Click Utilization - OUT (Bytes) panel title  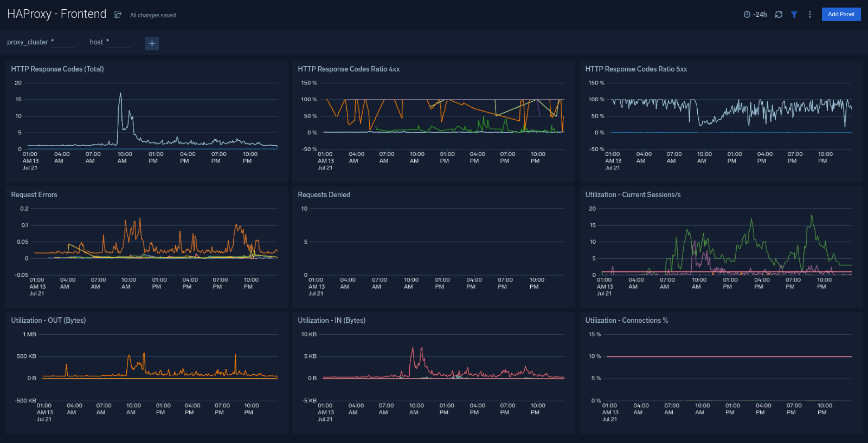click(x=48, y=321)
